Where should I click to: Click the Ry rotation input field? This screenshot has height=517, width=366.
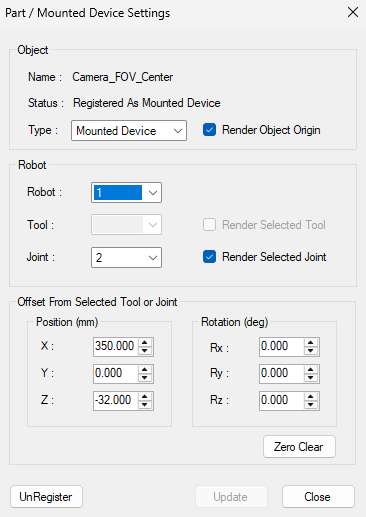(281, 373)
